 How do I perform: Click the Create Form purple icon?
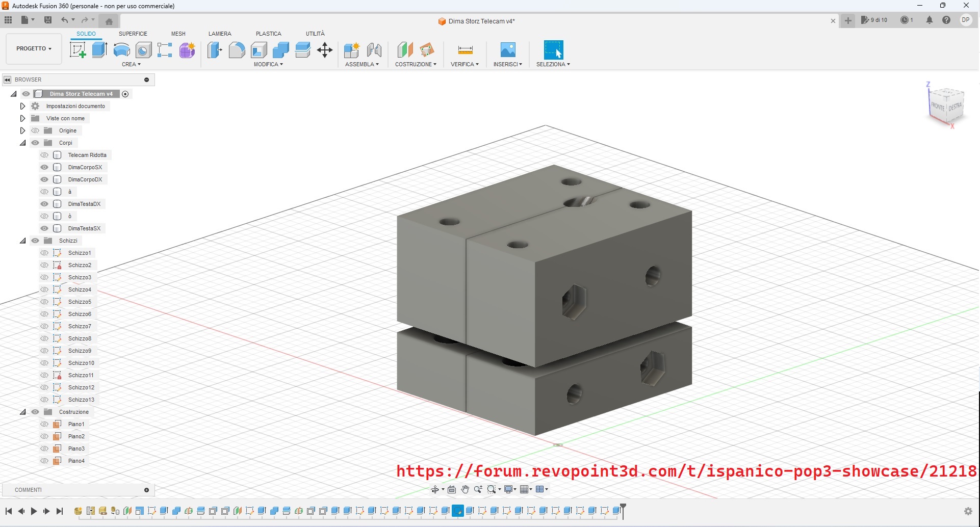coord(187,50)
